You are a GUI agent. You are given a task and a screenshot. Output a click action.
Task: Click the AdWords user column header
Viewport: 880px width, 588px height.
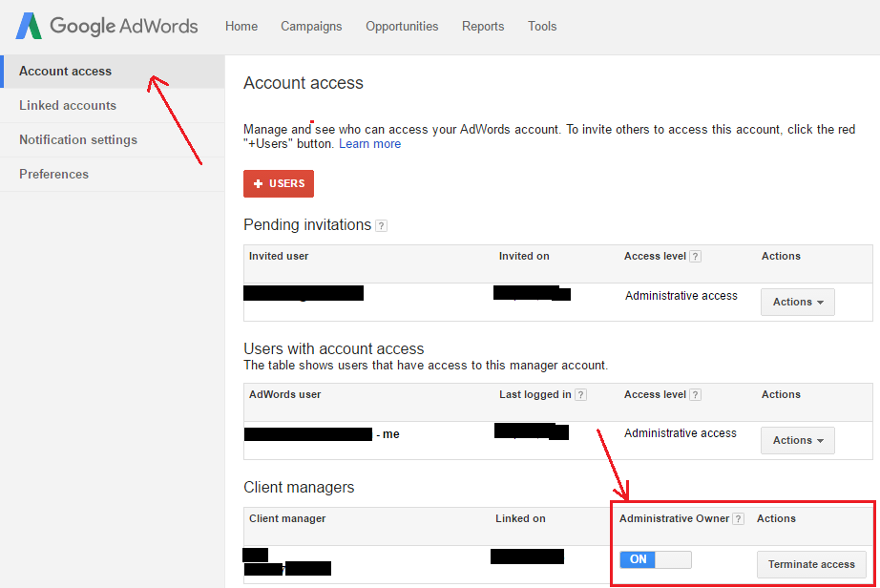click(x=285, y=394)
